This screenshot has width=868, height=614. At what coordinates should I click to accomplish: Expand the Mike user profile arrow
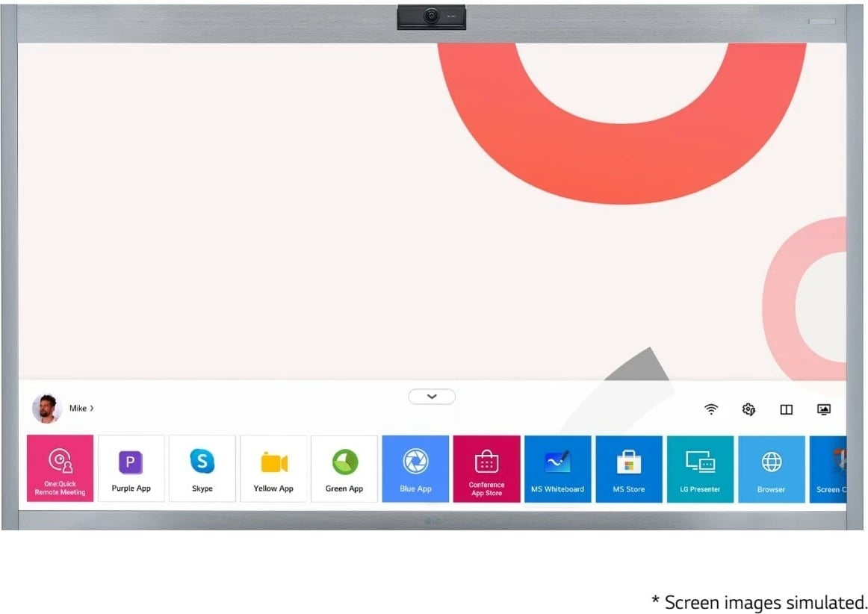[x=92, y=409]
